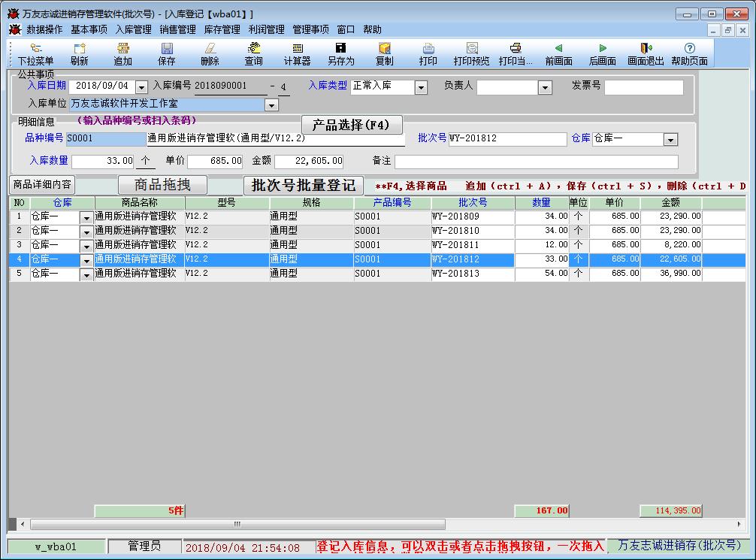Open the 管理事项 menu
Viewport: 756px width, 560px height.
[x=310, y=30]
